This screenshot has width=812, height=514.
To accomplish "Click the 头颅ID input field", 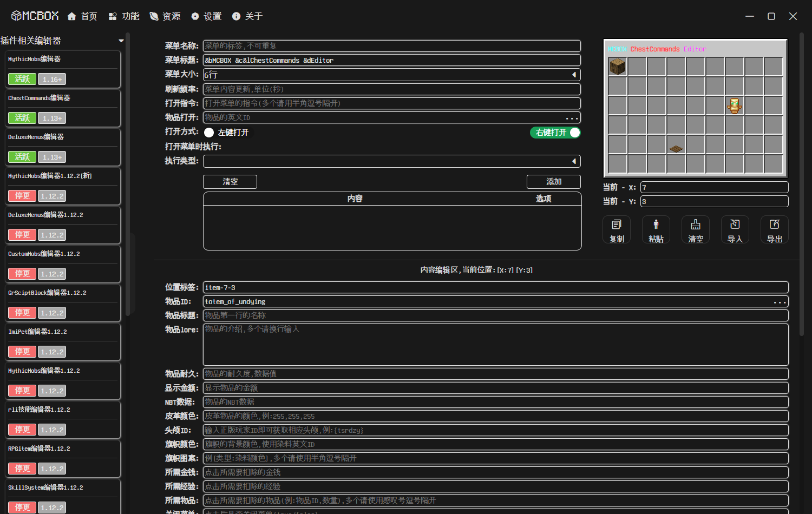I will click(x=496, y=430).
